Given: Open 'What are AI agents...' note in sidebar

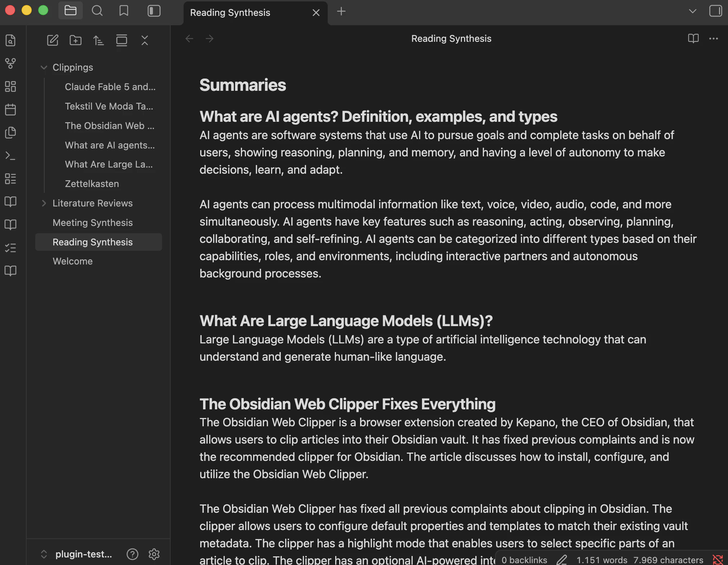Looking at the screenshot, I should (x=109, y=145).
